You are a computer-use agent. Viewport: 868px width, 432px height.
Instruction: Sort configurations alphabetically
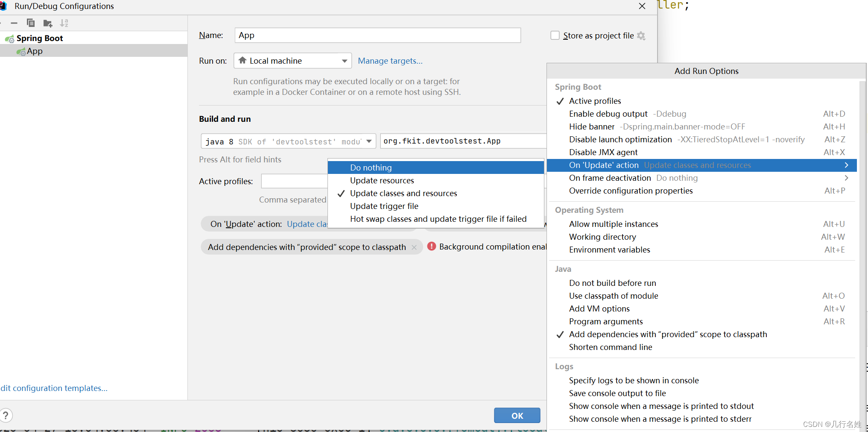pos(64,23)
